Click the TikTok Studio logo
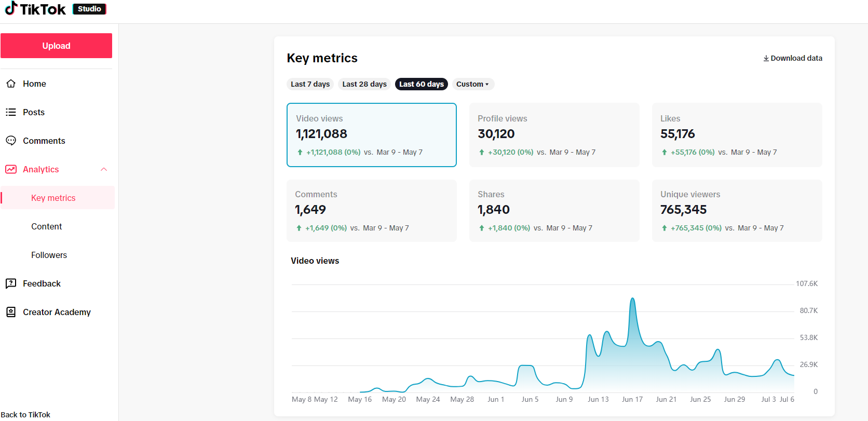This screenshot has width=868, height=421. [55, 9]
